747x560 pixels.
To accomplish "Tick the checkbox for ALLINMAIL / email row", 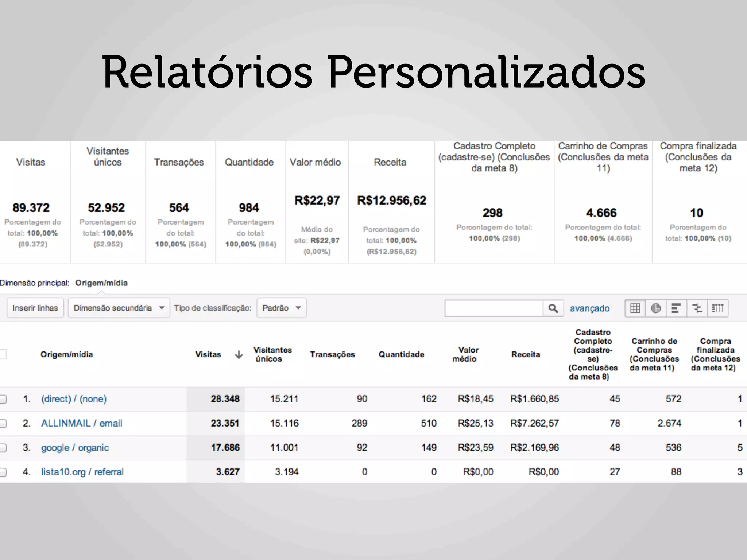I will 3,423.
